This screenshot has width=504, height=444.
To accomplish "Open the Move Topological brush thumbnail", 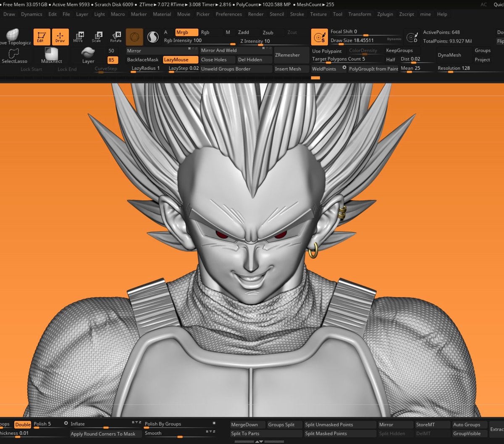I will pos(13,37).
